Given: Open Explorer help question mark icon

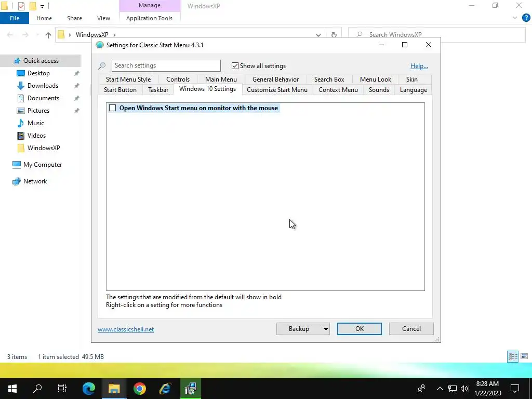Looking at the screenshot, I should [526, 18].
